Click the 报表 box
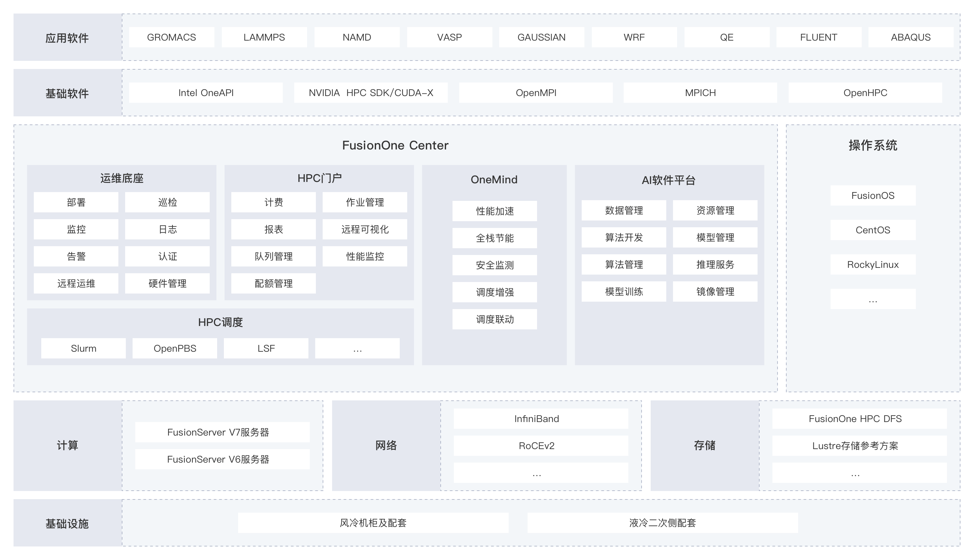Screen dimensions: 974x560 [273, 229]
